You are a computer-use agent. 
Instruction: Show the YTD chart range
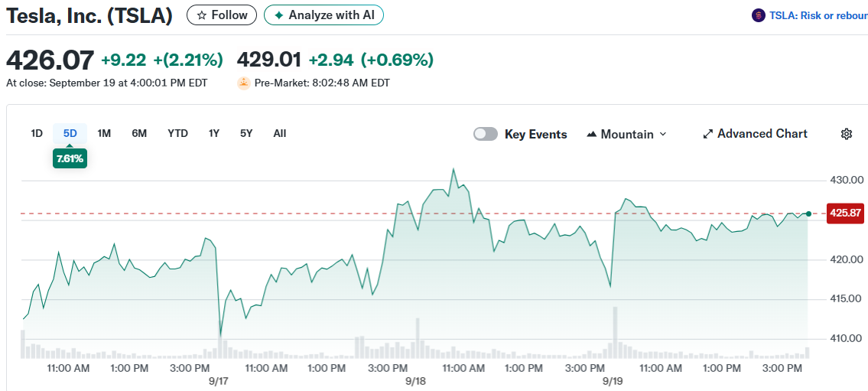(177, 133)
